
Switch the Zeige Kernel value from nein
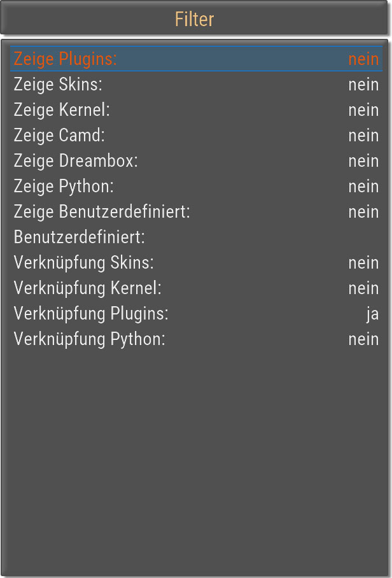(363, 110)
